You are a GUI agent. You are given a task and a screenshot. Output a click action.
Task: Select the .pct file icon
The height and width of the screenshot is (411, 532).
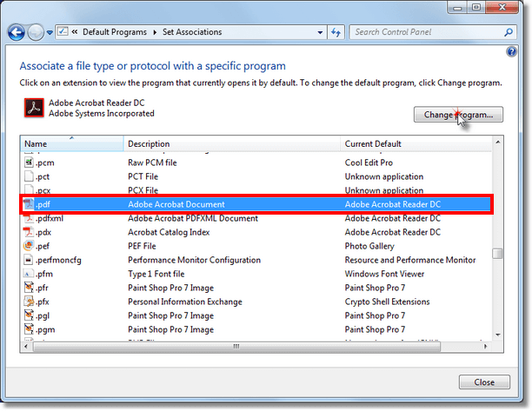click(29, 176)
